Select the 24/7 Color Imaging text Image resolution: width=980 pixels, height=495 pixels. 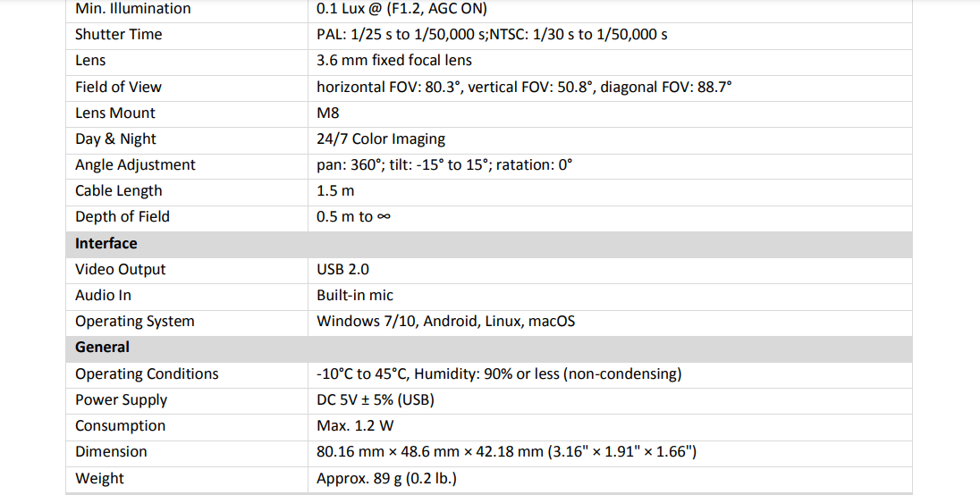(x=381, y=138)
